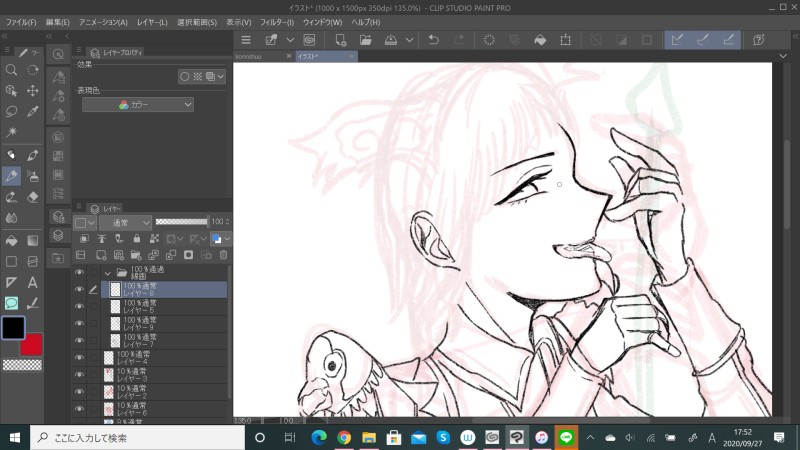Image resolution: width=800 pixels, height=450 pixels.
Task: Open 表現色 カラー dropdown
Action: coord(138,105)
